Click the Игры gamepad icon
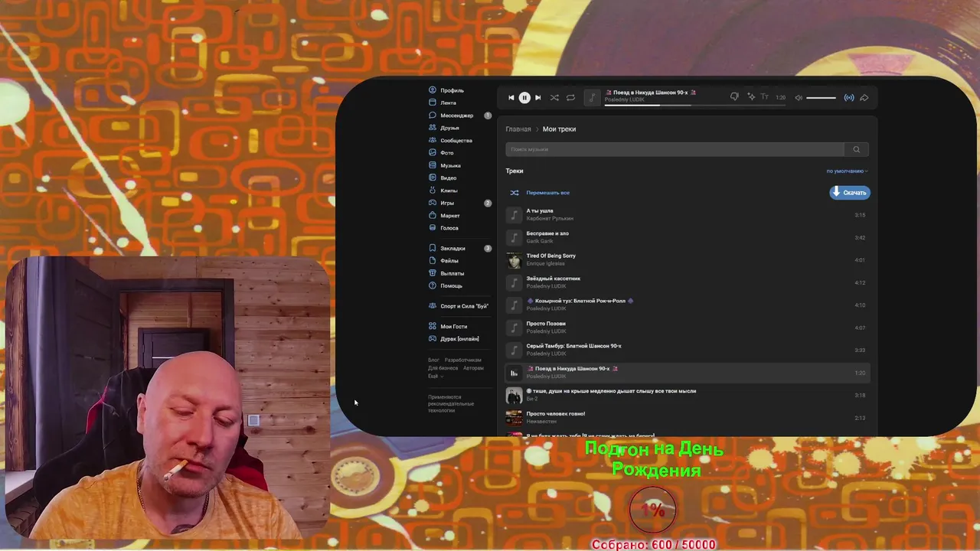980x551 pixels. (433, 203)
